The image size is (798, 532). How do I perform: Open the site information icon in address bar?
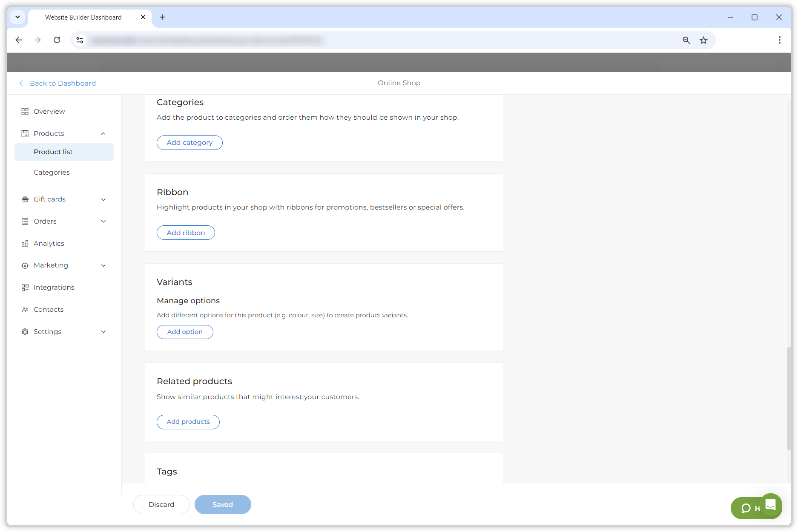[x=80, y=40]
